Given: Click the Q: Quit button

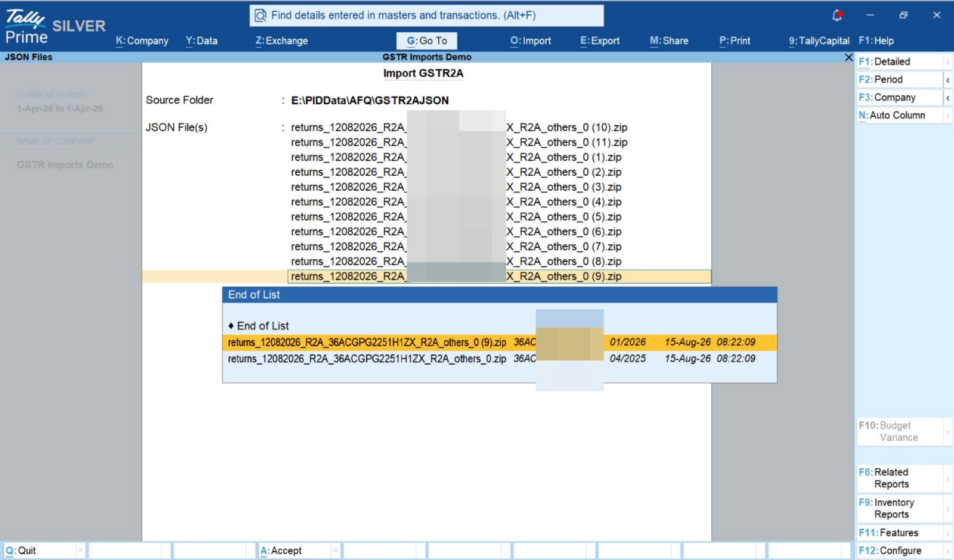Looking at the screenshot, I should pyautogui.click(x=39, y=550).
